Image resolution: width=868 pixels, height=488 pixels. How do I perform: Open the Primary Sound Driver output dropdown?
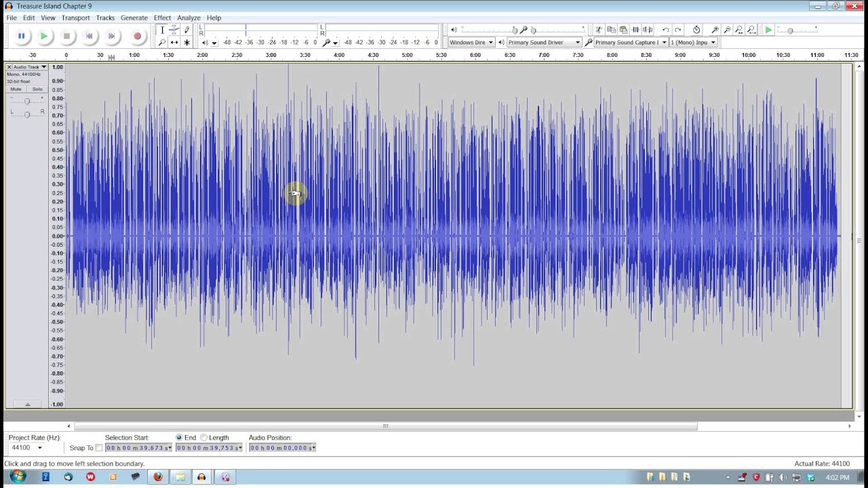coord(544,42)
